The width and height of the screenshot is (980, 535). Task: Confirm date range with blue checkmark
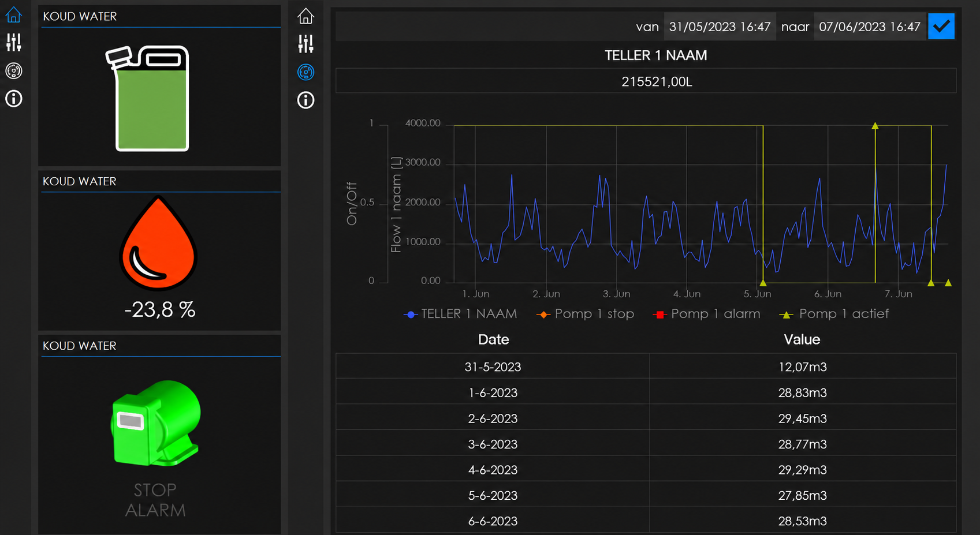[x=941, y=27]
